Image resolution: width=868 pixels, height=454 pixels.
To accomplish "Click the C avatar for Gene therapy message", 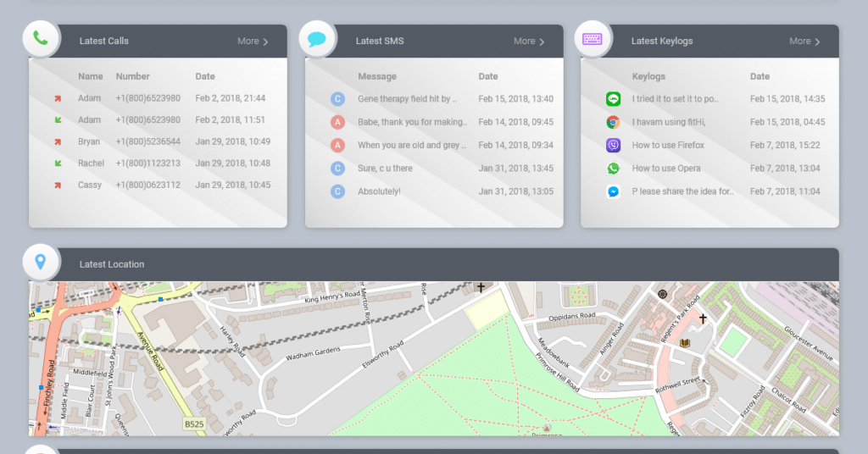I will click(x=337, y=99).
